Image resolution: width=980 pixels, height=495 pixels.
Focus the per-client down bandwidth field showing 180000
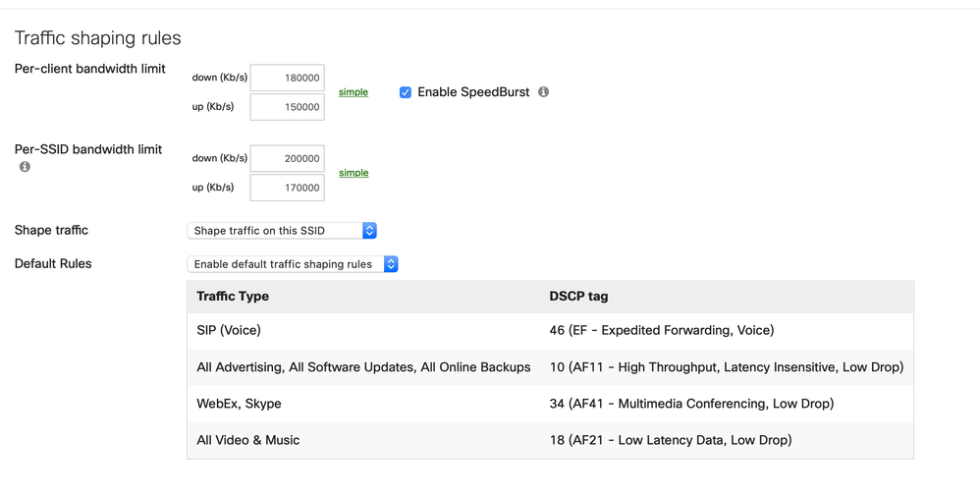287,79
